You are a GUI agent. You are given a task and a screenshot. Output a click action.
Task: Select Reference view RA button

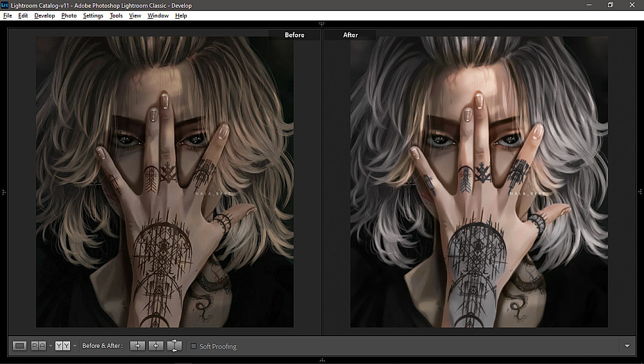point(39,346)
